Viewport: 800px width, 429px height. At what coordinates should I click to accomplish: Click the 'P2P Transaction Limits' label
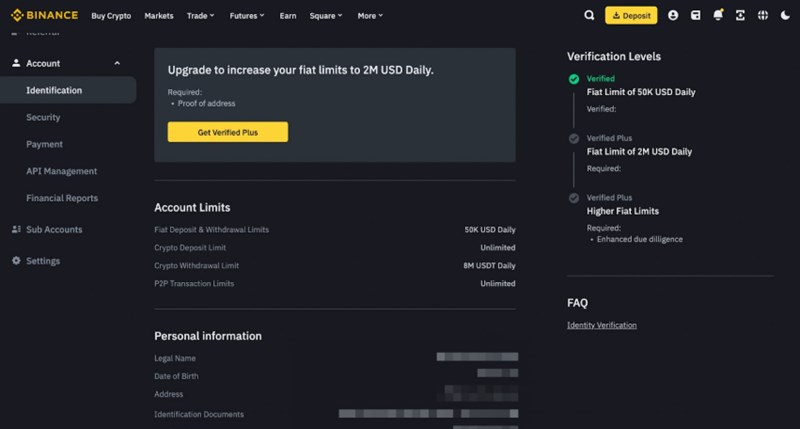(x=194, y=284)
